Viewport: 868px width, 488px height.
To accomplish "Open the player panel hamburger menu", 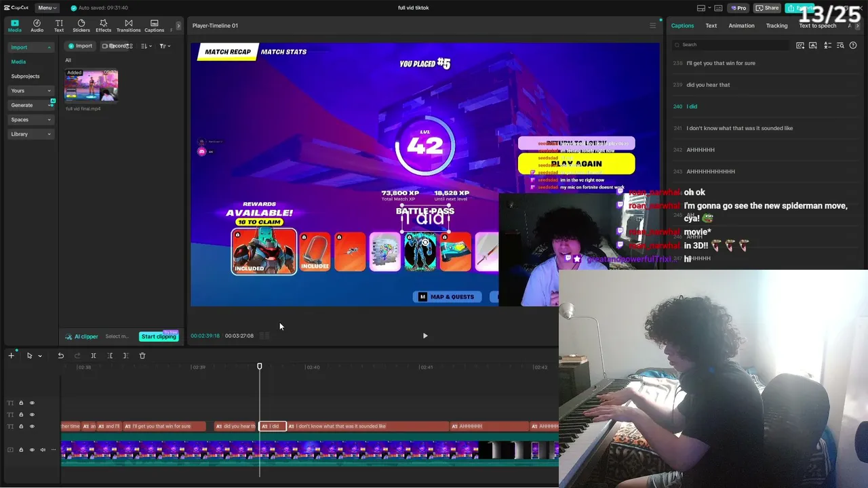I will pos(653,26).
